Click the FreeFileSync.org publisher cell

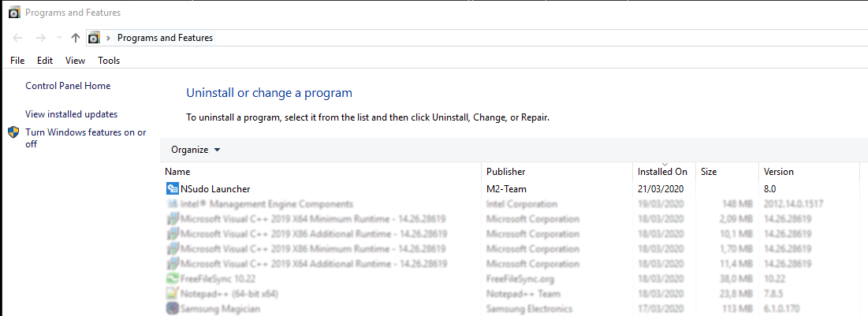520,278
